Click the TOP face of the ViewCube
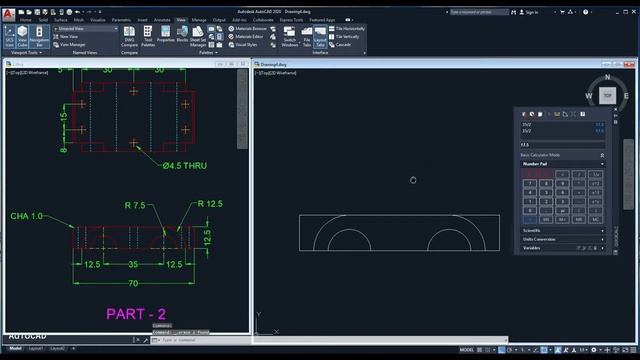Image resolution: width=640 pixels, height=360 pixels. tap(607, 96)
